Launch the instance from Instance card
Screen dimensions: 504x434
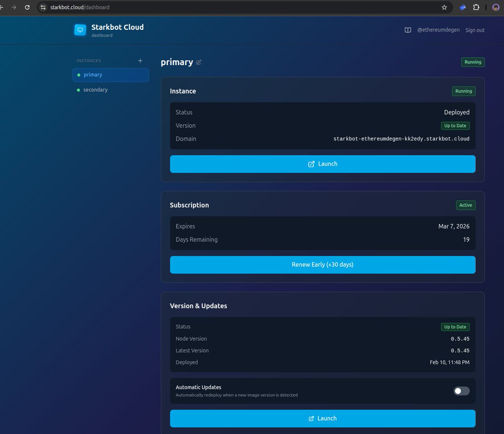(x=323, y=164)
